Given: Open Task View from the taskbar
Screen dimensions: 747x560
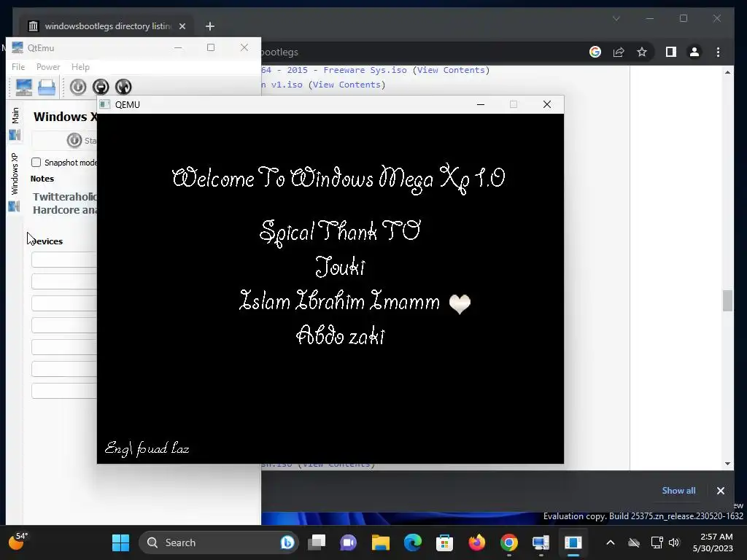Looking at the screenshot, I should pos(317,542).
